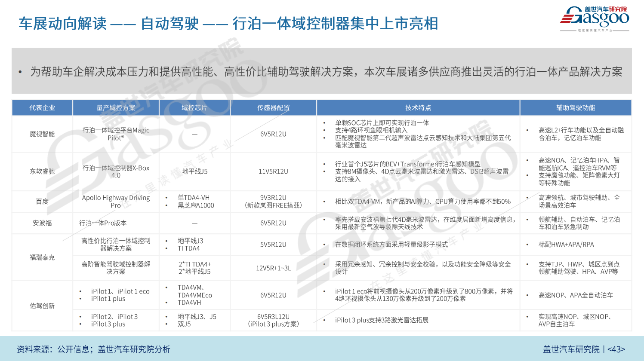This screenshot has width=644, height=361.
Task: Select the Magic Pilot platform cell
Action: [x=116, y=134]
